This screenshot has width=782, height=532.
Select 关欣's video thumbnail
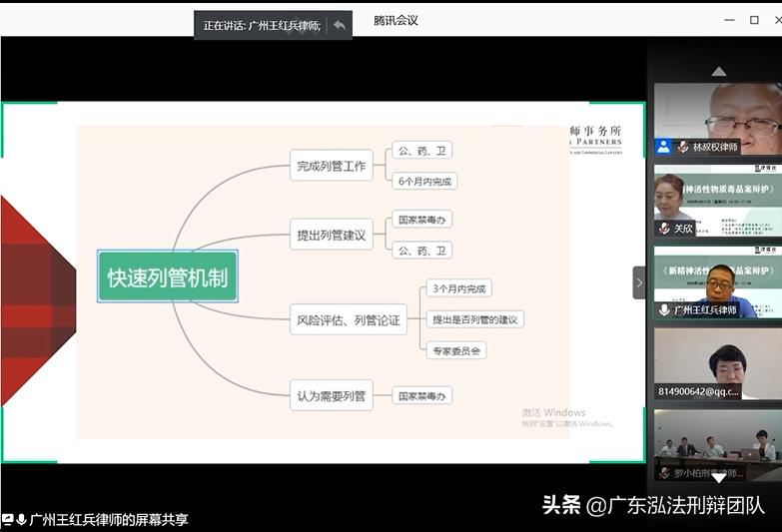[718, 201]
